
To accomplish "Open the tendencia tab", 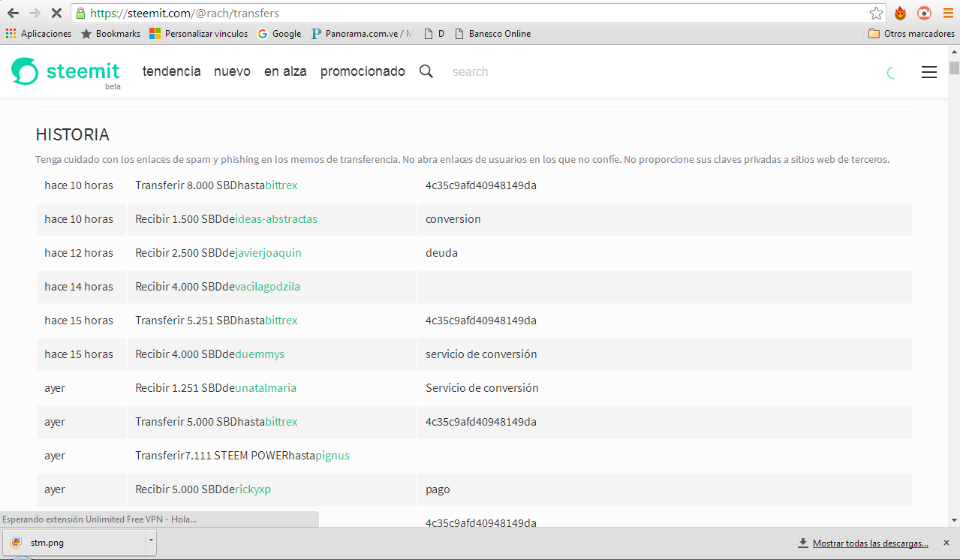I will coord(172,71).
